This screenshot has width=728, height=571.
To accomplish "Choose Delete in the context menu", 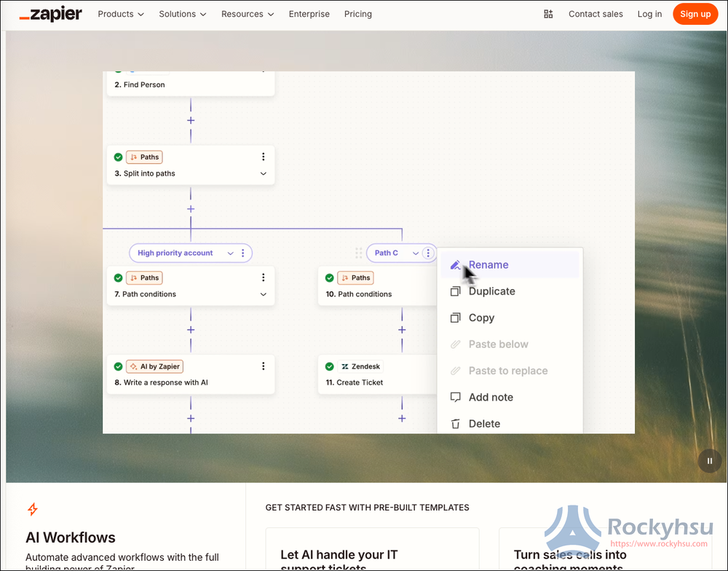I will click(x=510, y=424).
